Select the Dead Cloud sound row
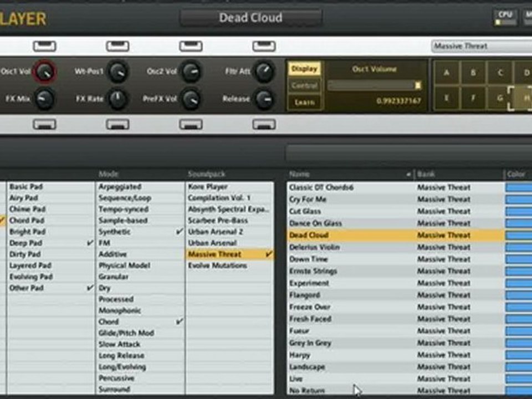 pos(396,235)
